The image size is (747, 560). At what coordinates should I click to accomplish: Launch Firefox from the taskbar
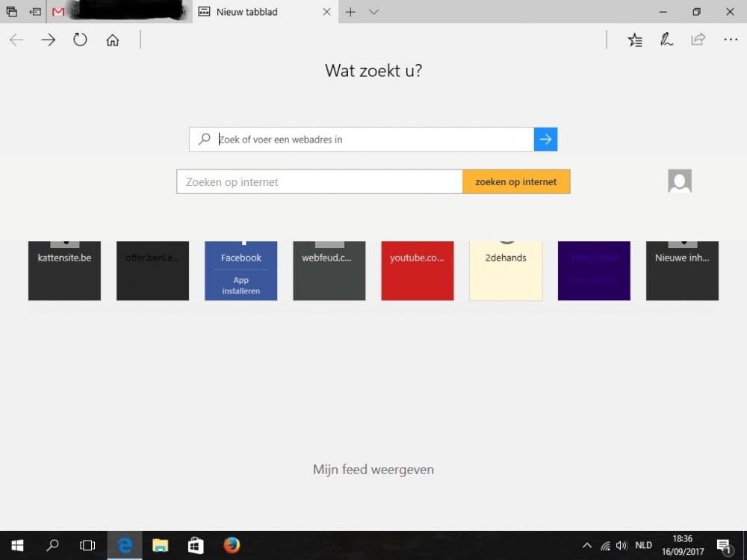(x=232, y=545)
